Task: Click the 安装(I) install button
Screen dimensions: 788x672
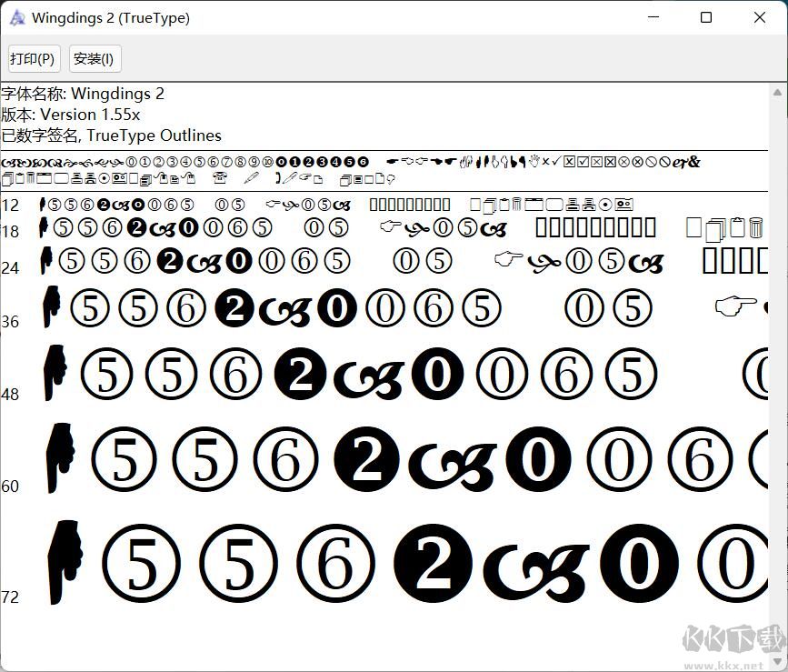Action: [x=95, y=58]
